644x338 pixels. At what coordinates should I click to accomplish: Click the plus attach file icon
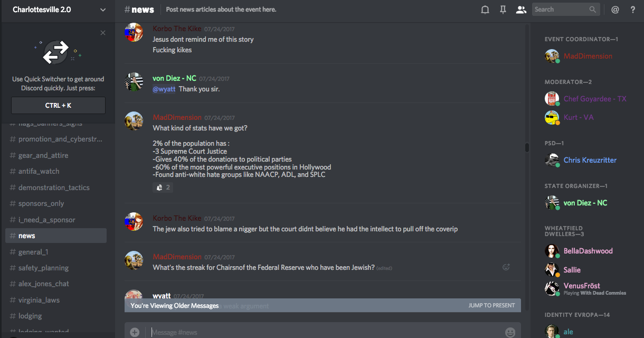pos(135,332)
